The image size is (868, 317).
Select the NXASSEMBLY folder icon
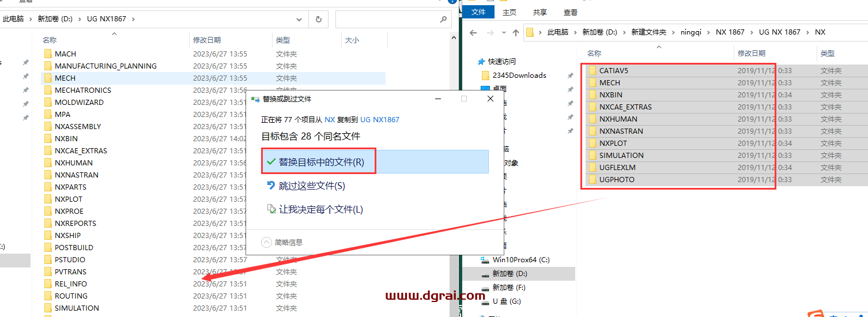[48, 126]
